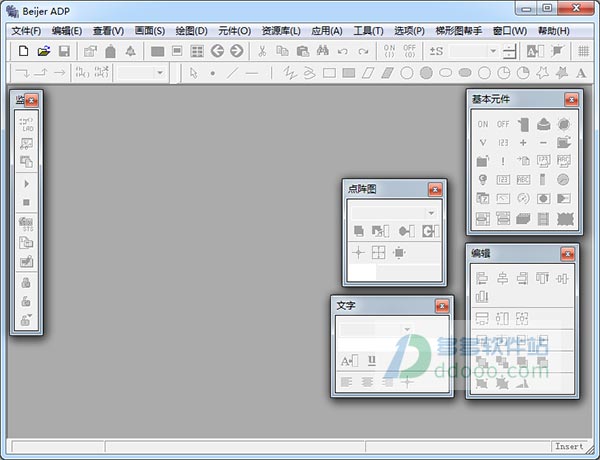Open the 工具(T) menu
This screenshot has height=460, width=600.
(368, 31)
